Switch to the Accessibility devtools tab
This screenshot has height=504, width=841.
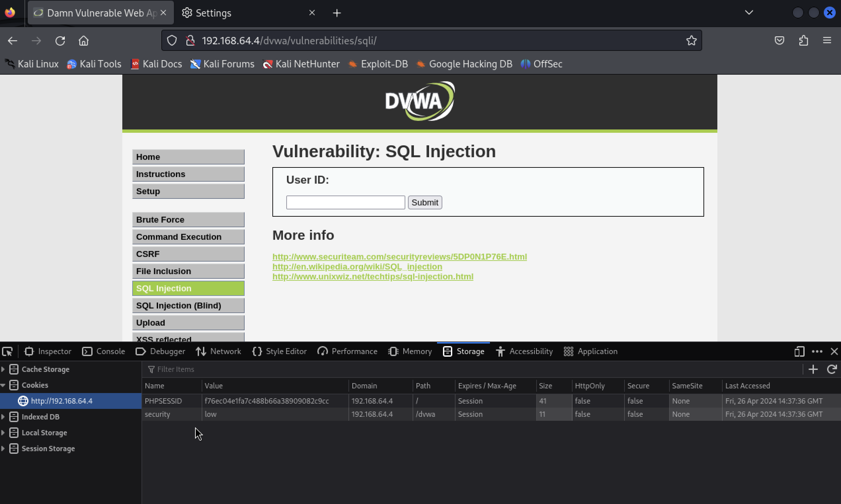click(524, 351)
